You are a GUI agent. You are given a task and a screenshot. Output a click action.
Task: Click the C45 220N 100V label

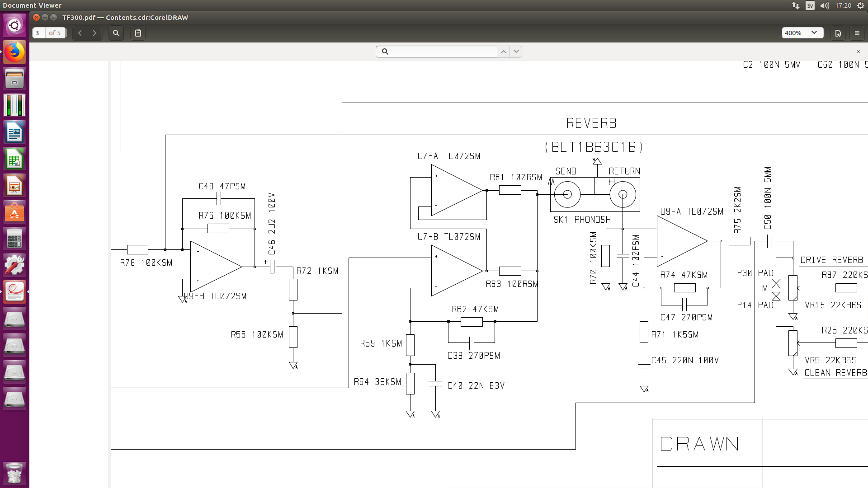(685, 361)
